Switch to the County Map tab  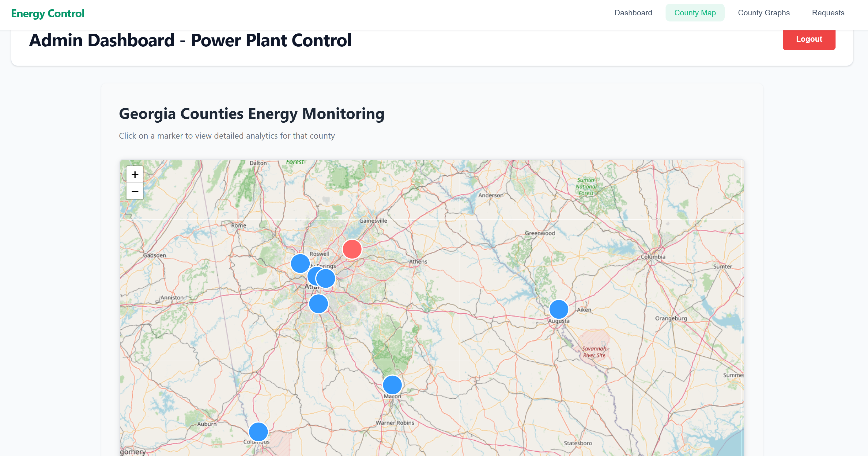(695, 13)
